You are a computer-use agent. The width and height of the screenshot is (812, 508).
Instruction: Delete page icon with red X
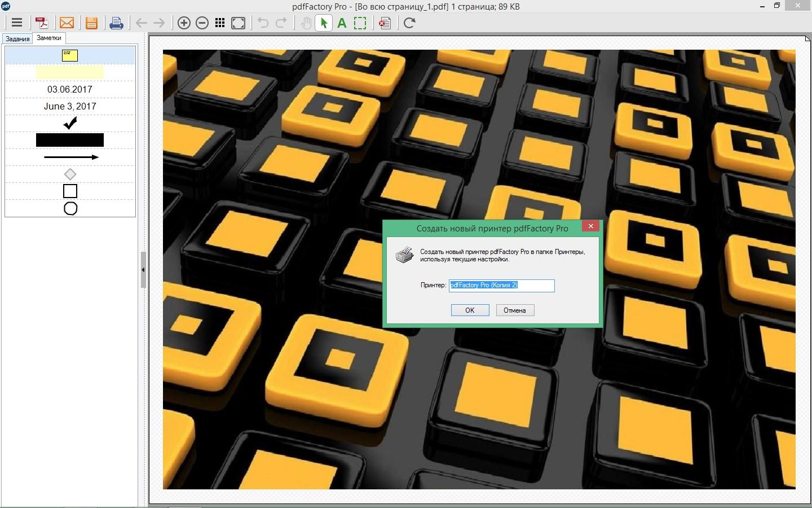[385, 23]
